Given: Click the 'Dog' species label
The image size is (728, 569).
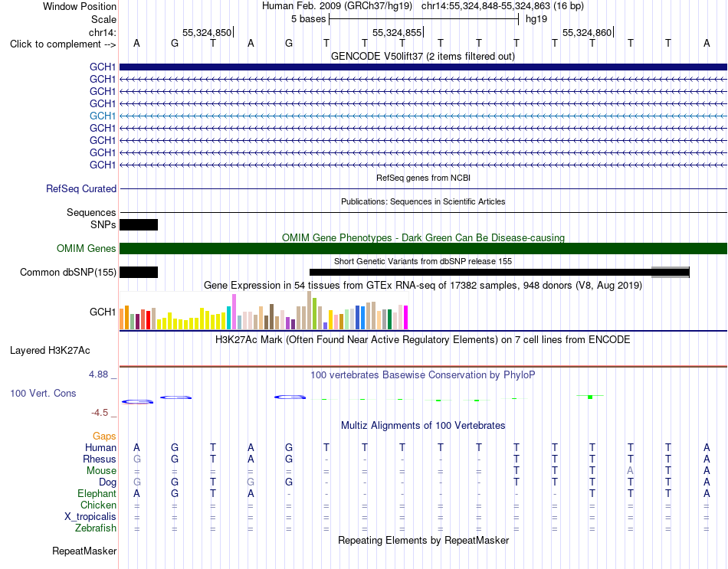Looking at the screenshot, I should click(x=107, y=482).
